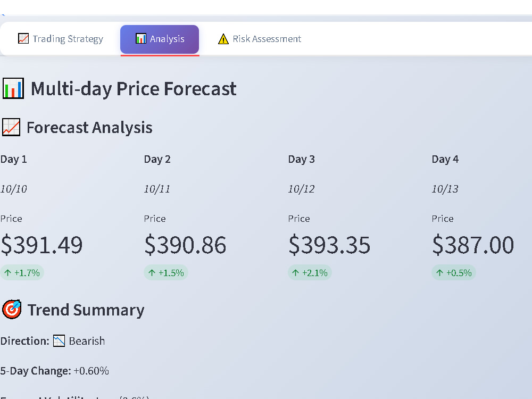Click the warning triangle icon
Viewport: 532px width, 399px height.
223,39
